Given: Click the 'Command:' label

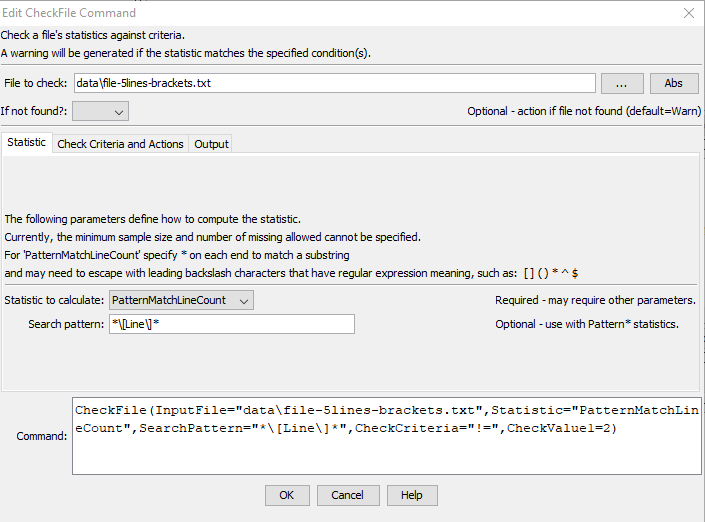Looking at the screenshot, I should [41, 436].
